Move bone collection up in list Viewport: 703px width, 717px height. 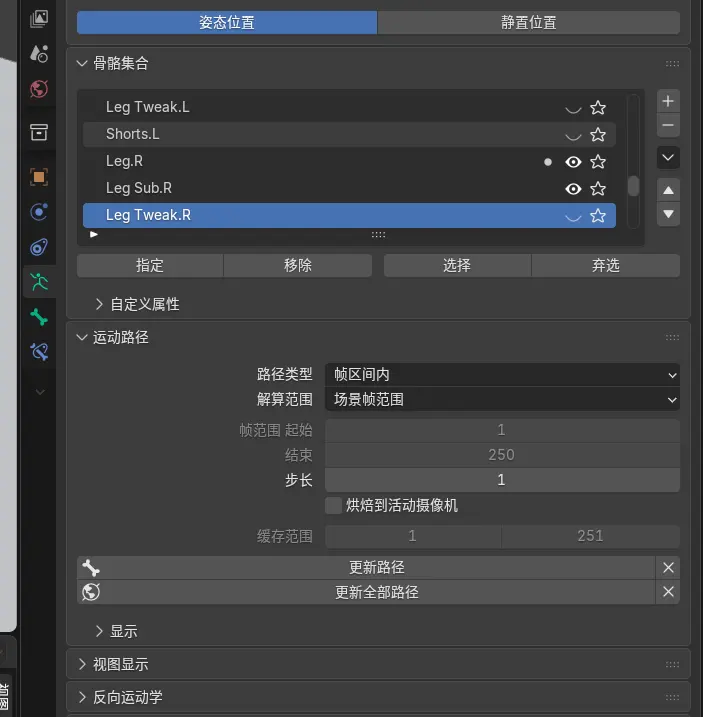tap(668, 190)
